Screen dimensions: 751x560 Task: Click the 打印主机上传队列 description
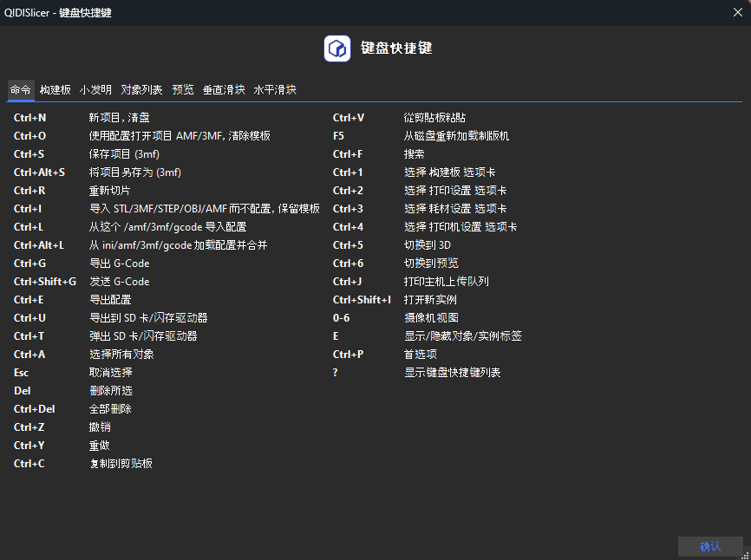pos(447,282)
